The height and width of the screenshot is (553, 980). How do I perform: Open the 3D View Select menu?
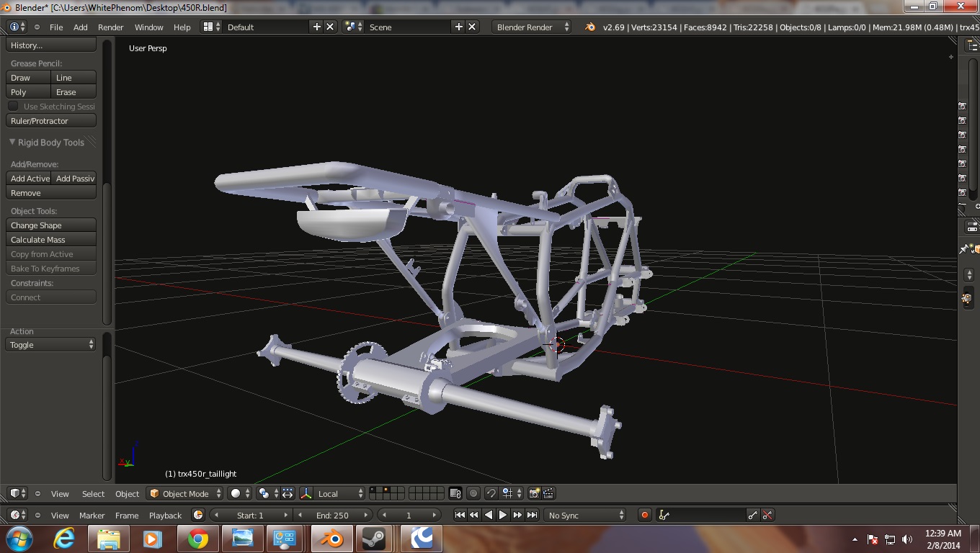[x=93, y=493]
